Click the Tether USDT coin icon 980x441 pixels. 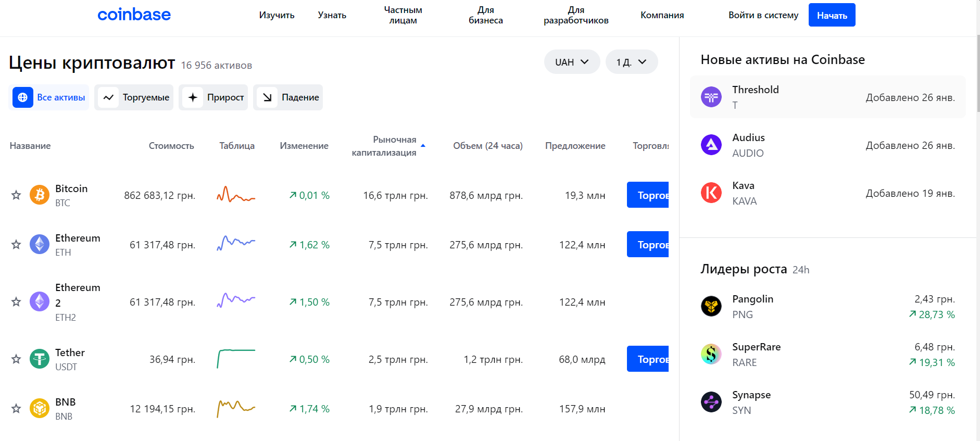[40, 359]
